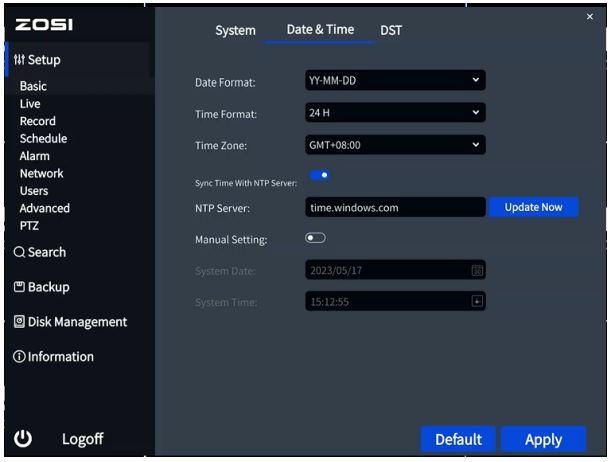Expand the Time Zone dropdown
The image size is (611, 462).
click(x=394, y=145)
